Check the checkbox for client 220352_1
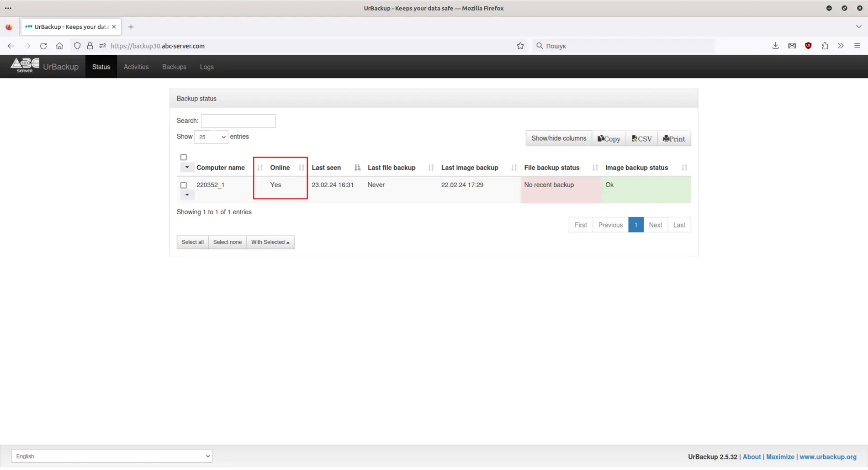The image size is (868, 470). pos(184,185)
